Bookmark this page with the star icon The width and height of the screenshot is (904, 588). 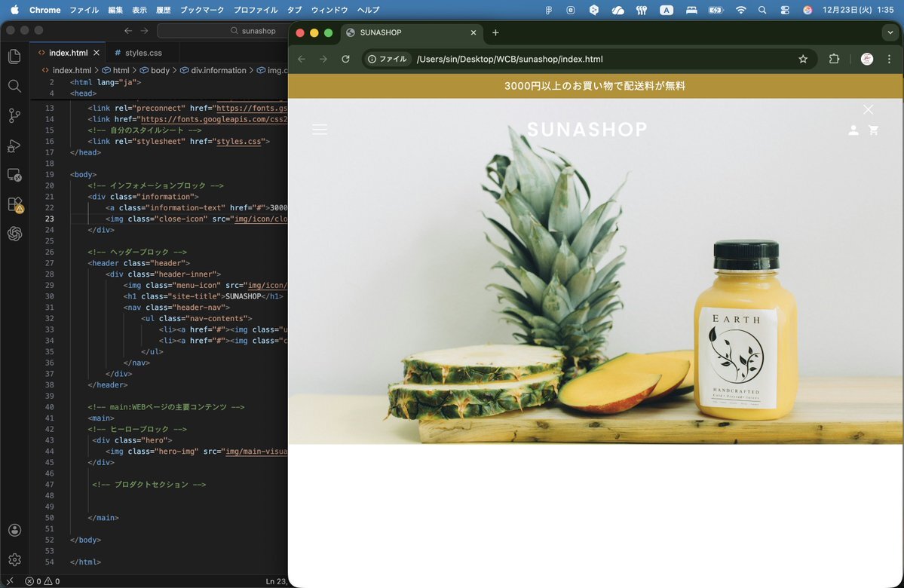[803, 59]
